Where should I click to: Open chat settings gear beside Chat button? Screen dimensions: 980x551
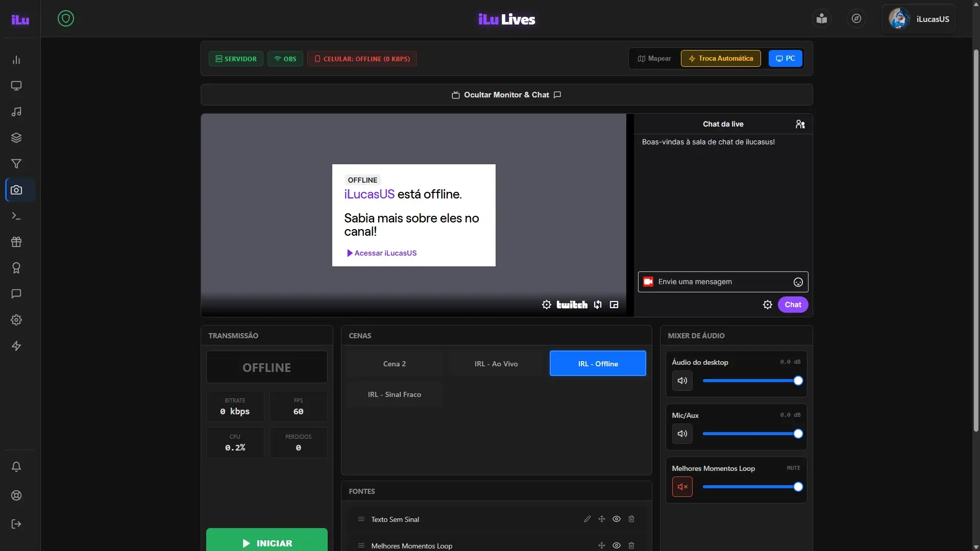(x=768, y=305)
